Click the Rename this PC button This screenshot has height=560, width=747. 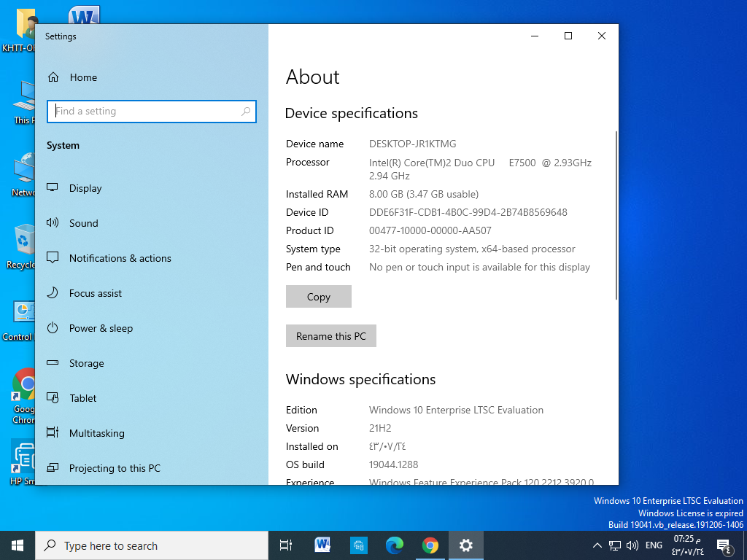(331, 336)
